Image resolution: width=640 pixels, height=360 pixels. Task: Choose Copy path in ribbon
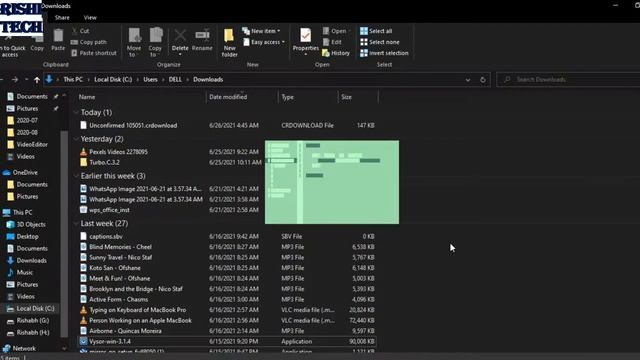pos(89,42)
